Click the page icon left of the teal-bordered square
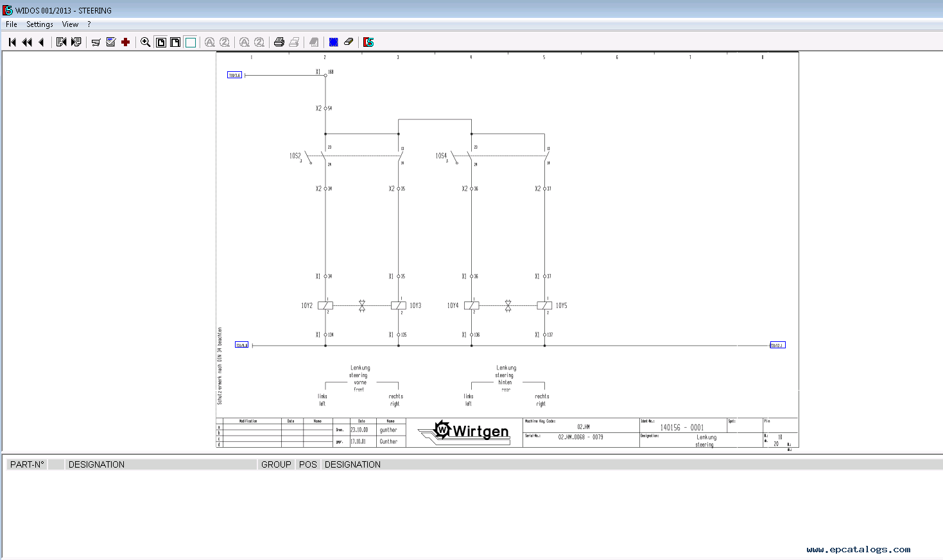 pyautogui.click(x=175, y=42)
